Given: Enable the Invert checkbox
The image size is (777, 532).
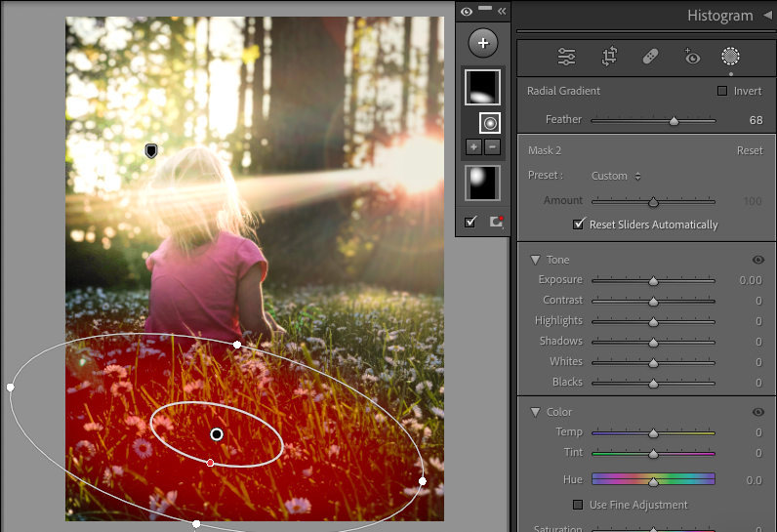Looking at the screenshot, I should click(722, 91).
